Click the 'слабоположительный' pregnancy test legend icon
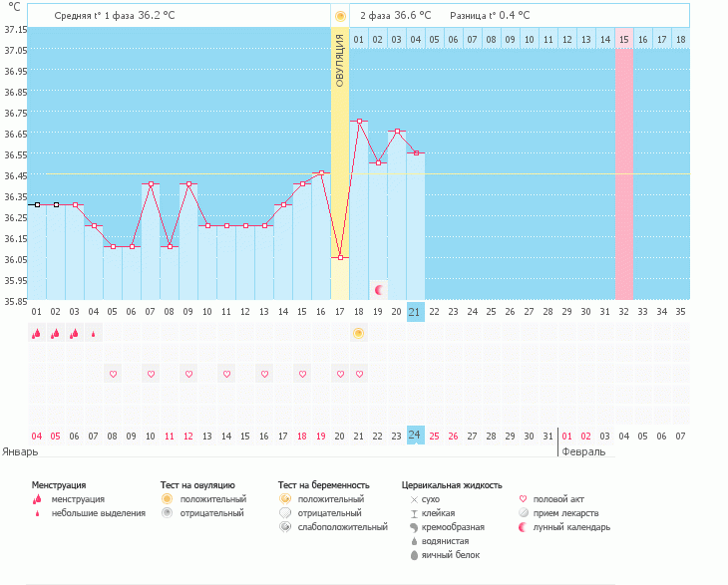This screenshot has height=585, width=728. pyautogui.click(x=285, y=526)
